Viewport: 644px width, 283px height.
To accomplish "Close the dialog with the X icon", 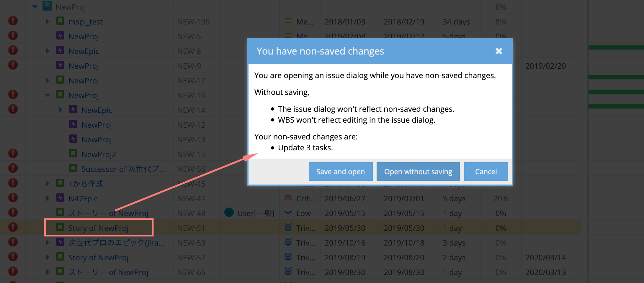I will (x=498, y=51).
